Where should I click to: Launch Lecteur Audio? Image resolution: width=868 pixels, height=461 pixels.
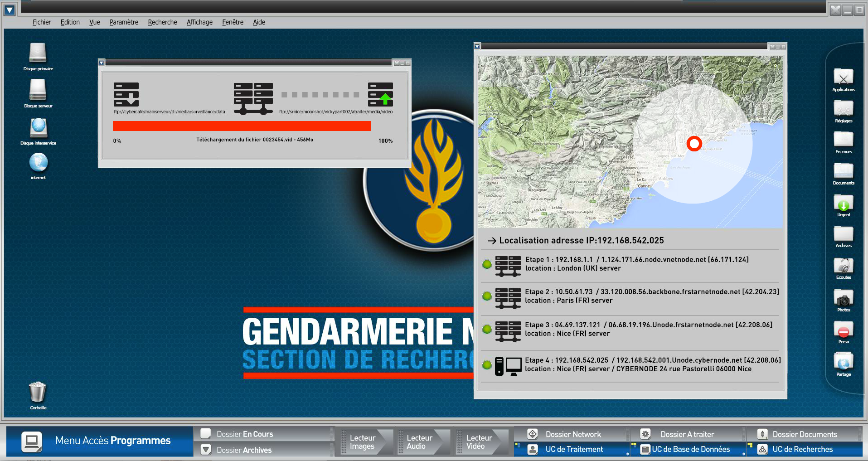tap(423, 442)
